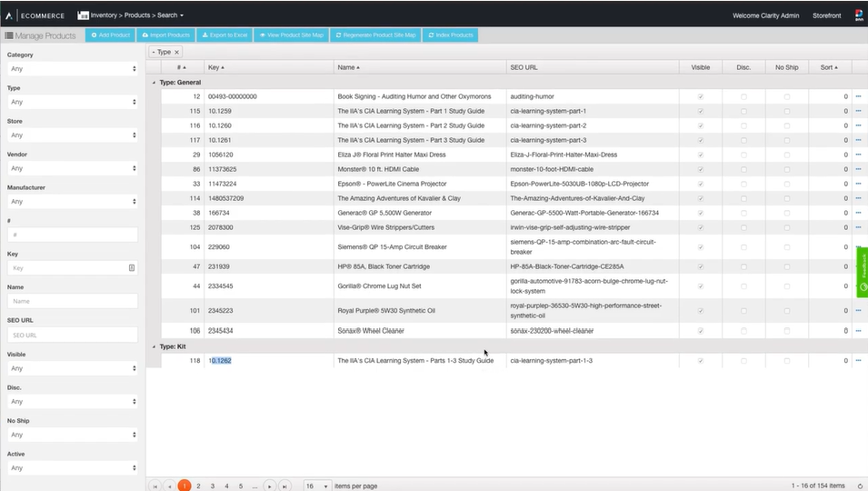Click View Product Site Map button

[x=291, y=35]
